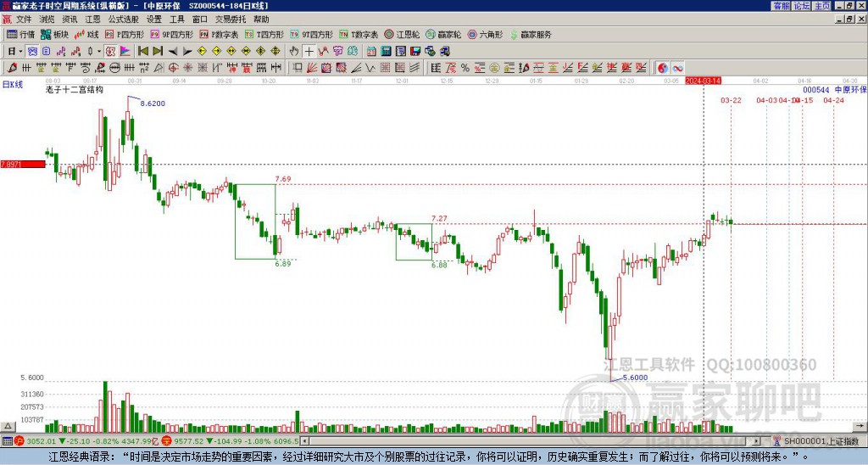Toggle the crosshair cursor tool
The height and width of the screenshot is (465, 868).
point(309,52)
